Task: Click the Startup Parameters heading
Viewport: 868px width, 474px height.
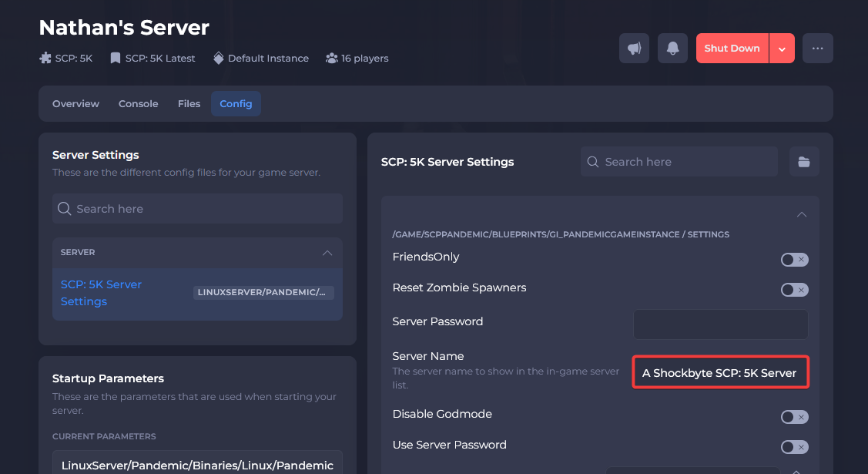Action: (108, 378)
